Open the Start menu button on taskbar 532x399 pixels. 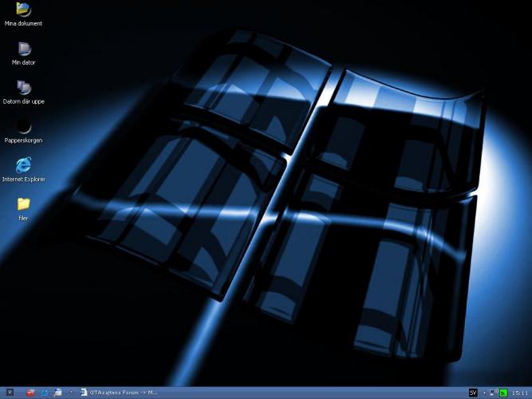click(x=8, y=393)
